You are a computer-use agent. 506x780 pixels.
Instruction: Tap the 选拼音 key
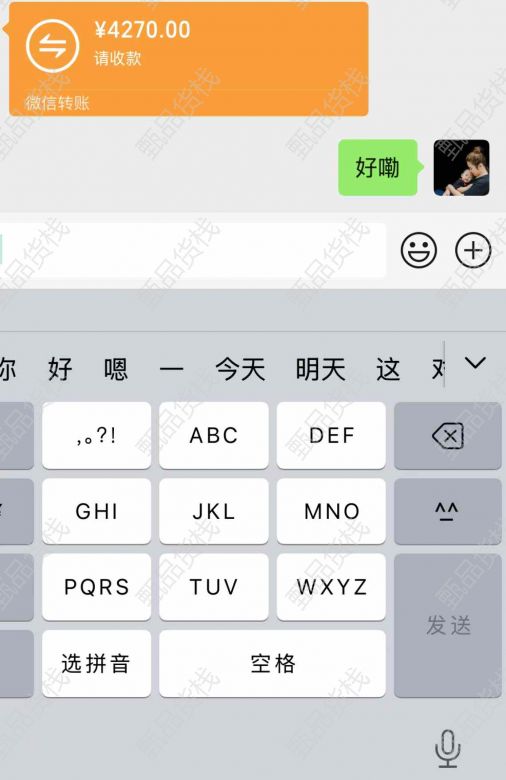click(x=96, y=664)
